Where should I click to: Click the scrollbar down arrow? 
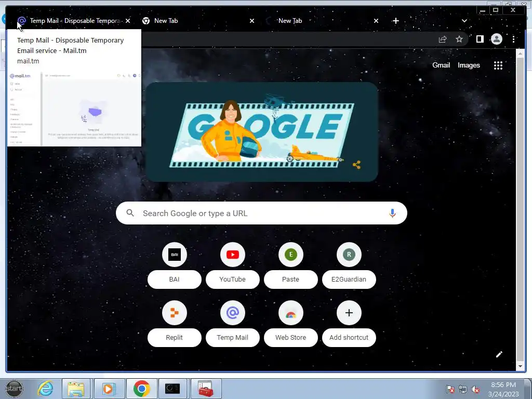520,366
